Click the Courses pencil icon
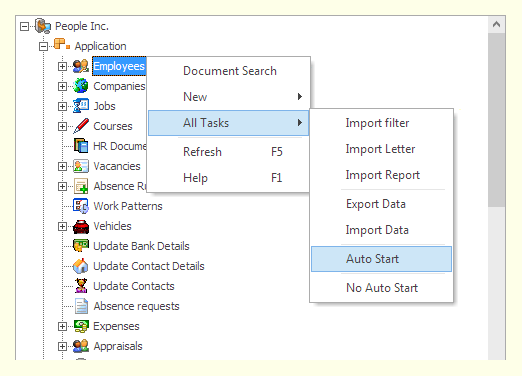This screenshot has width=522, height=376. pyautogui.click(x=81, y=126)
